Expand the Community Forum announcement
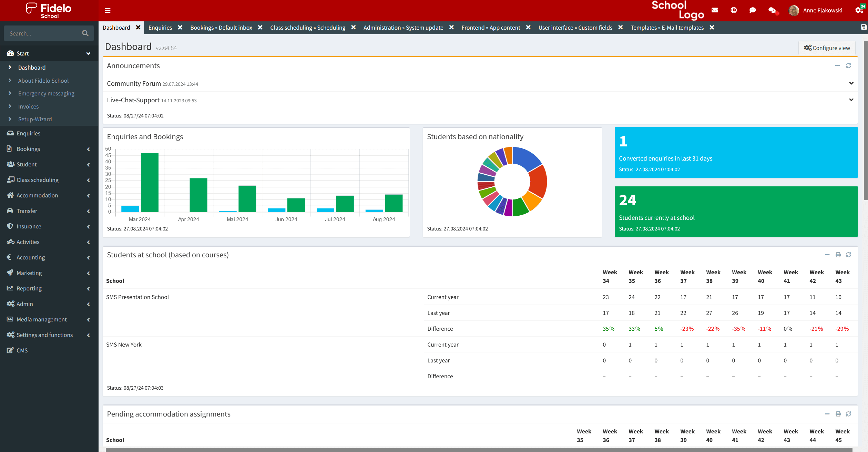The height and width of the screenshot is (452, 868). [x=851, y=83]
